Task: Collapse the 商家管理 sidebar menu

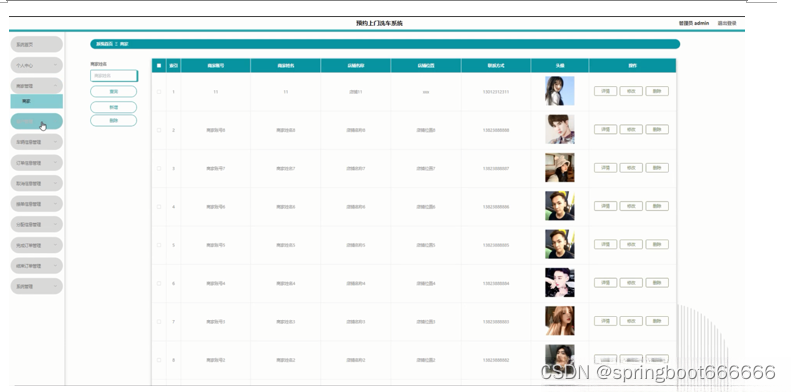Action: [x=36, y=86]
